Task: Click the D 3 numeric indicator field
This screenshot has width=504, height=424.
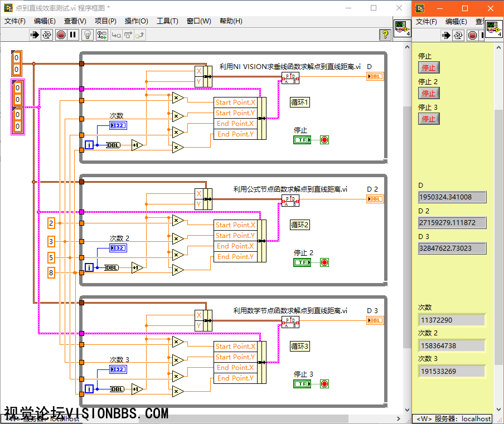Action: click(x=452, y=248)
